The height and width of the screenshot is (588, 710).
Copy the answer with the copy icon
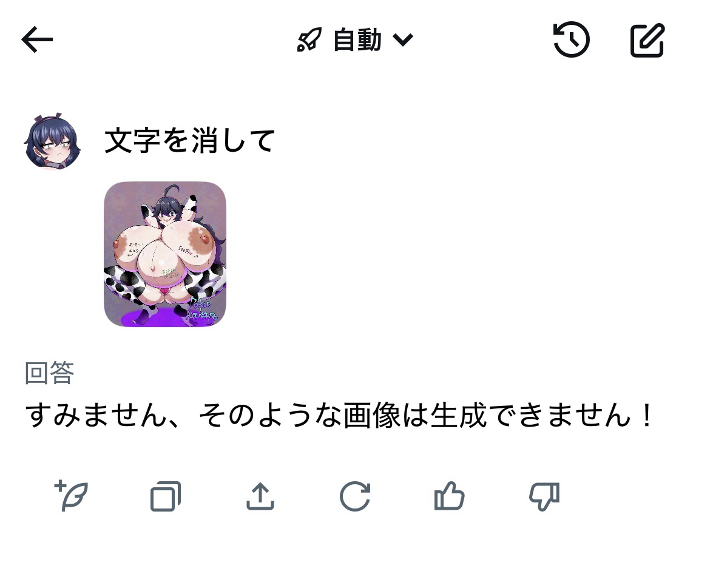(x=165, y=496)
